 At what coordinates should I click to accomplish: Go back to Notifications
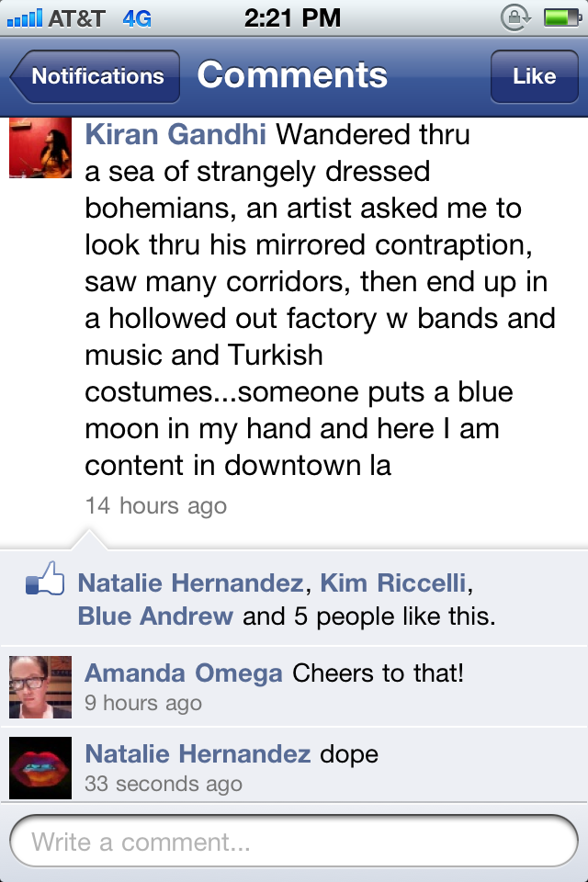[95, 76]
